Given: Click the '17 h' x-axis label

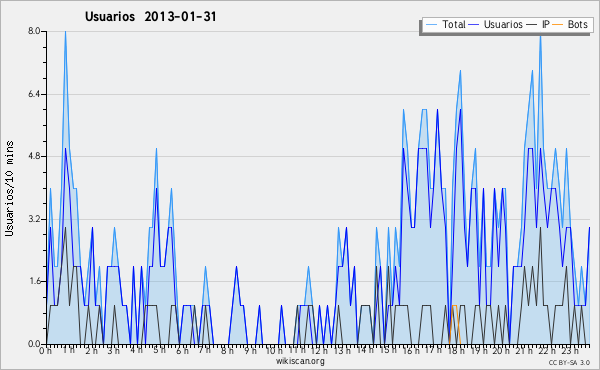Looking at the screenshot, I should click(x=433, y=351).
